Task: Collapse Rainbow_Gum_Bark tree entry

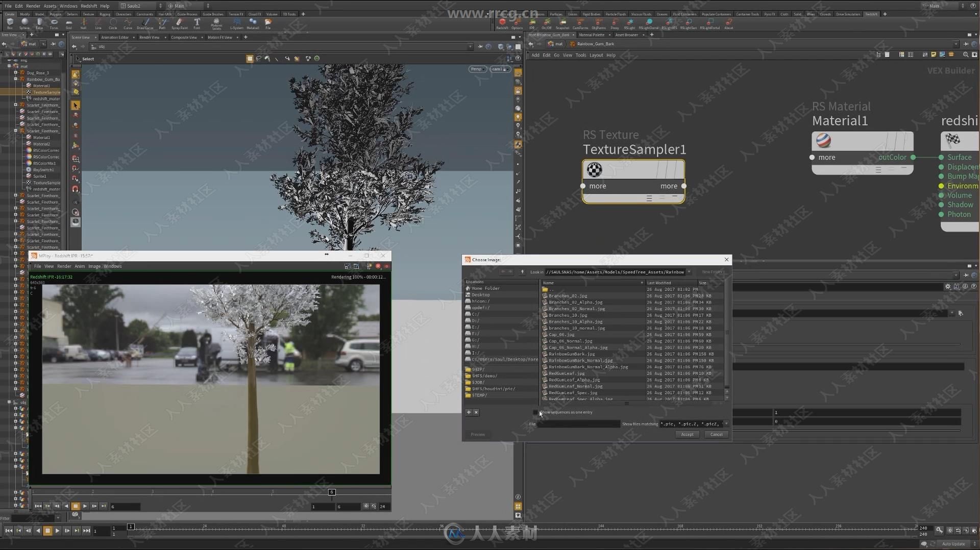Action: (x=15, y=79)
